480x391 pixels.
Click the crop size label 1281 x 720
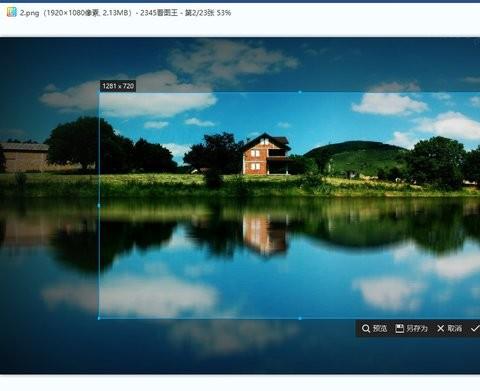coord(118,86)
